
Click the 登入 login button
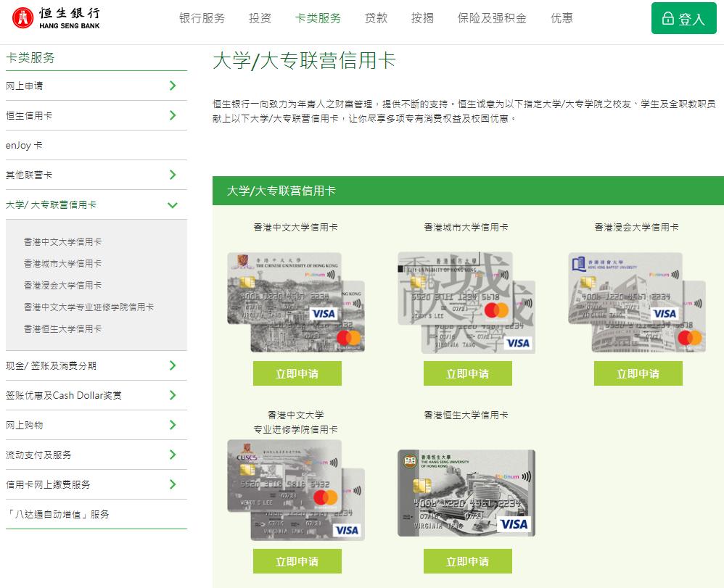[683, 19]
